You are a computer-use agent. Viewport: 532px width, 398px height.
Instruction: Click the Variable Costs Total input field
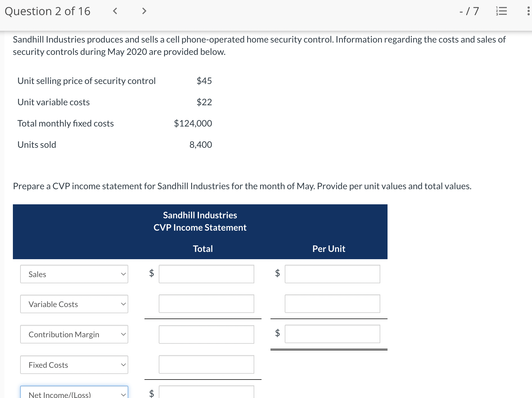[206, 304]
